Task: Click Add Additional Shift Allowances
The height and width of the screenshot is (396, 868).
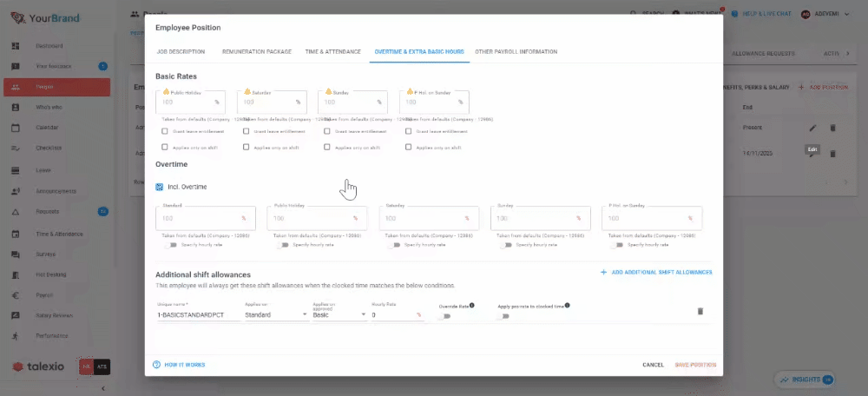Action: pos(656,273)
